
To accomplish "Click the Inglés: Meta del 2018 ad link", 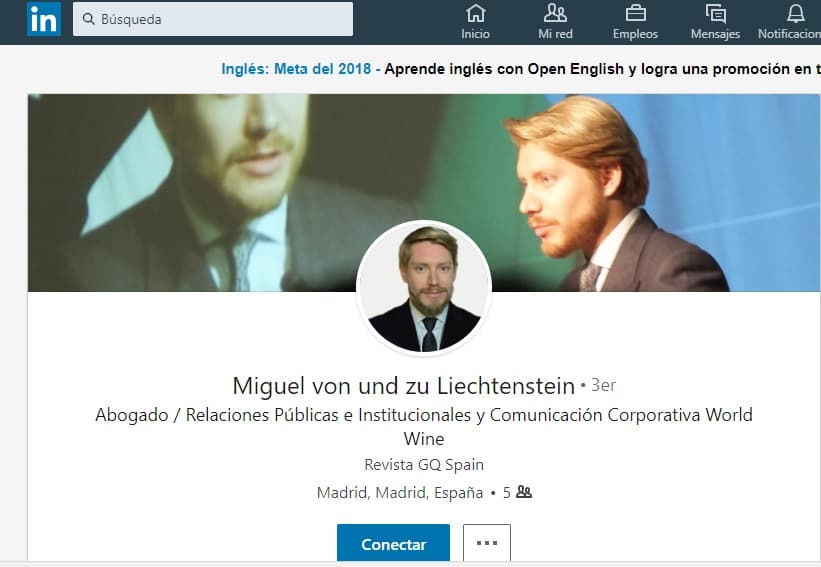I will (x=296, y=69).
